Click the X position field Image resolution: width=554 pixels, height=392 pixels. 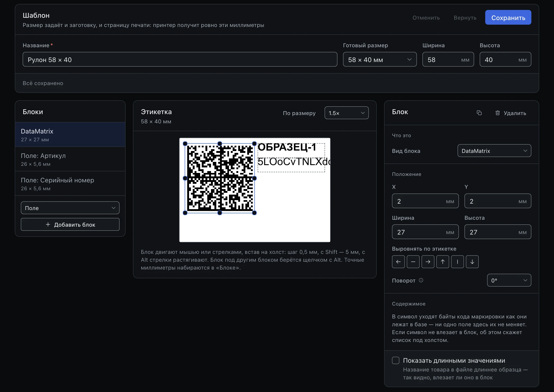click(425, 201)
